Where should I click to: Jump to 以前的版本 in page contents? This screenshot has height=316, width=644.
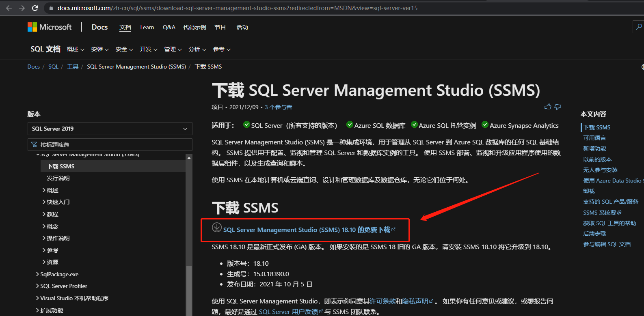(x=597, y=159)
